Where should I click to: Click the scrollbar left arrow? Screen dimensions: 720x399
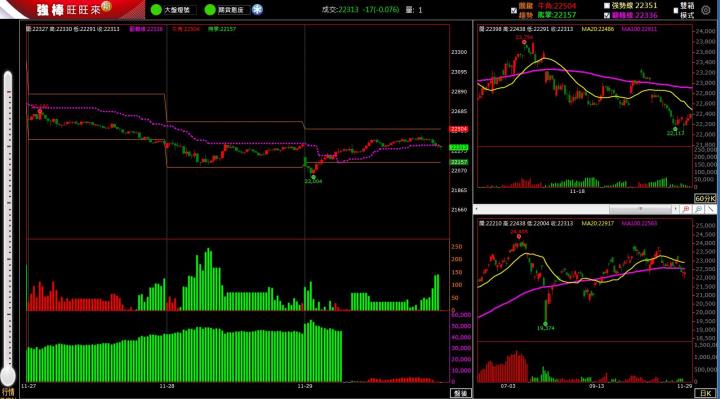pos(476,209)
